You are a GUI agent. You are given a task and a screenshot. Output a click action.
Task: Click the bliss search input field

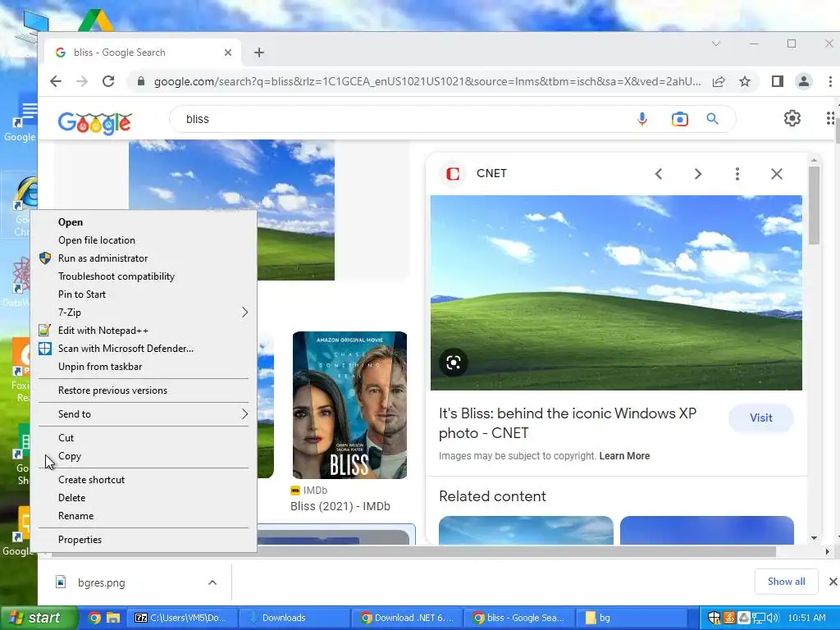click(402, 119)
